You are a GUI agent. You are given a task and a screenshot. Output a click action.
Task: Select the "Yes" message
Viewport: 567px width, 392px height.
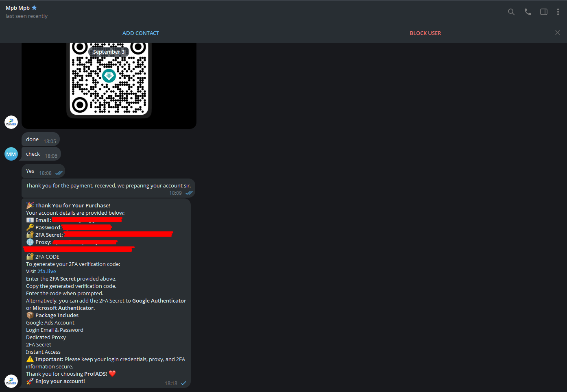click(43, 171)
